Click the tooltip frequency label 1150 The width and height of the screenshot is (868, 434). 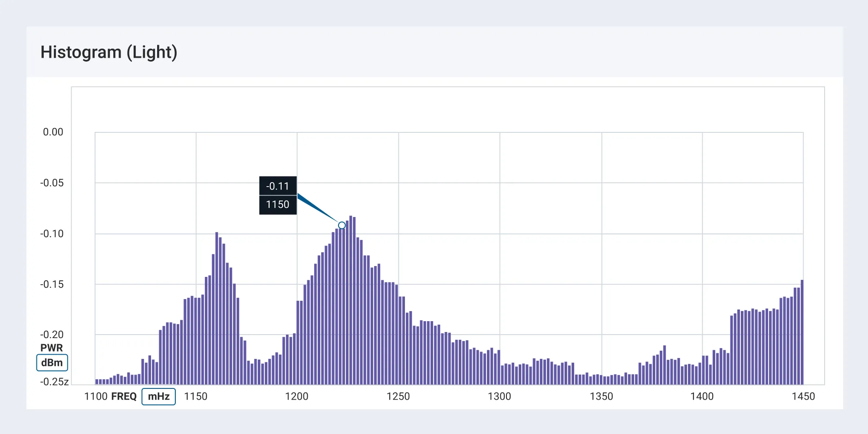click(x=277, y=204)
